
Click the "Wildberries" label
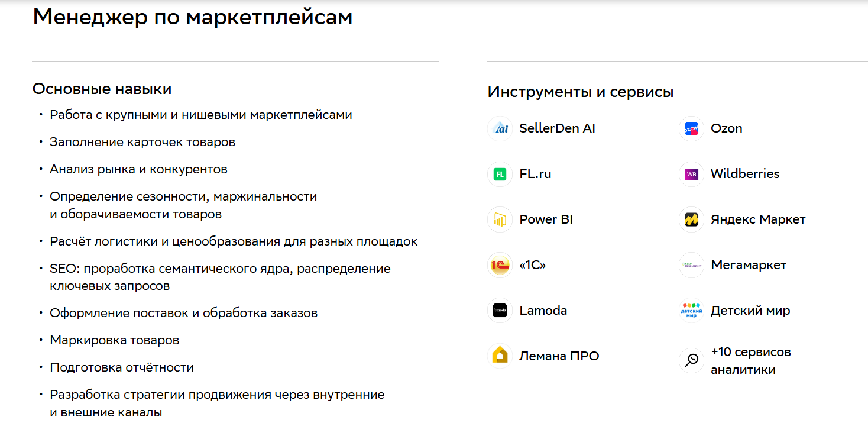[x=745, y=174]
